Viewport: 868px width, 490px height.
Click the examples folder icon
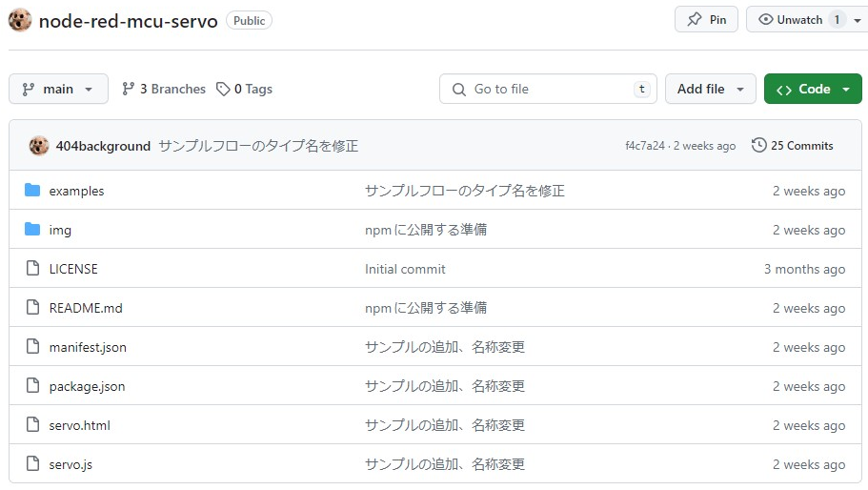point(32,190)
